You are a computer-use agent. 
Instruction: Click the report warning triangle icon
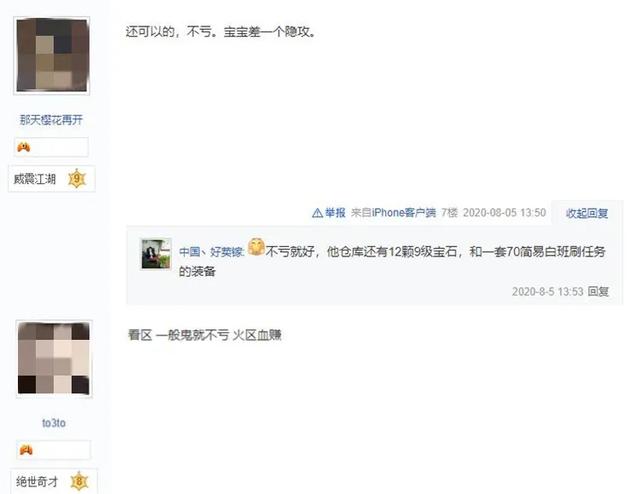click(x=317, y=213)
